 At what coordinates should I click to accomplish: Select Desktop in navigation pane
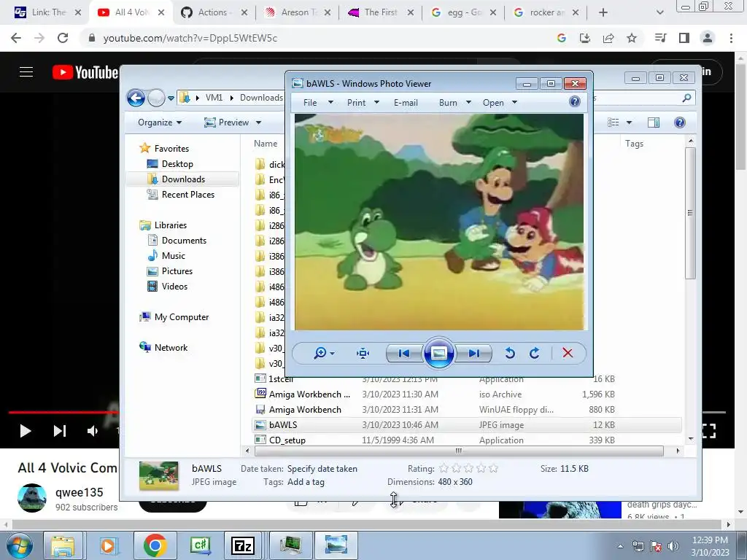click(170, 164)
